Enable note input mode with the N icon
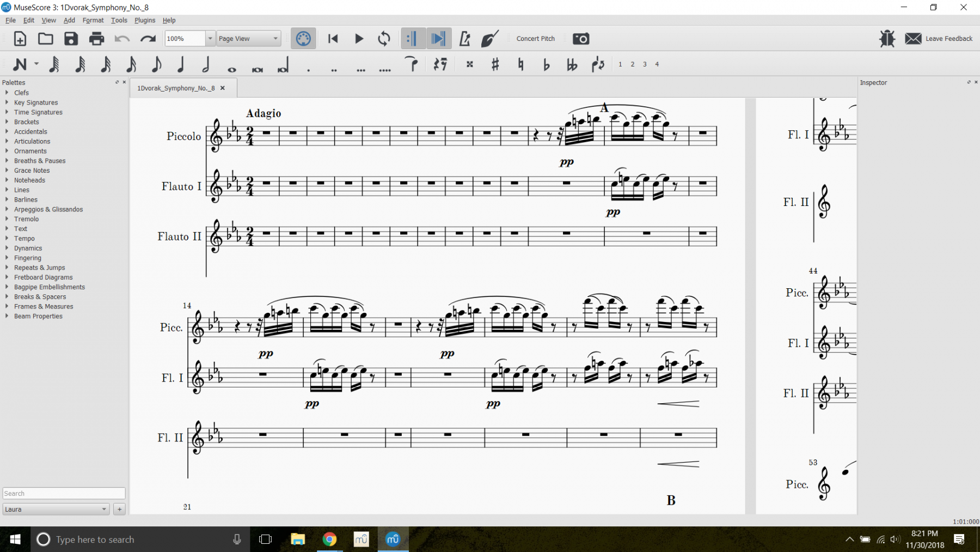This screenshot has width=980, height=552. (20, 64)
